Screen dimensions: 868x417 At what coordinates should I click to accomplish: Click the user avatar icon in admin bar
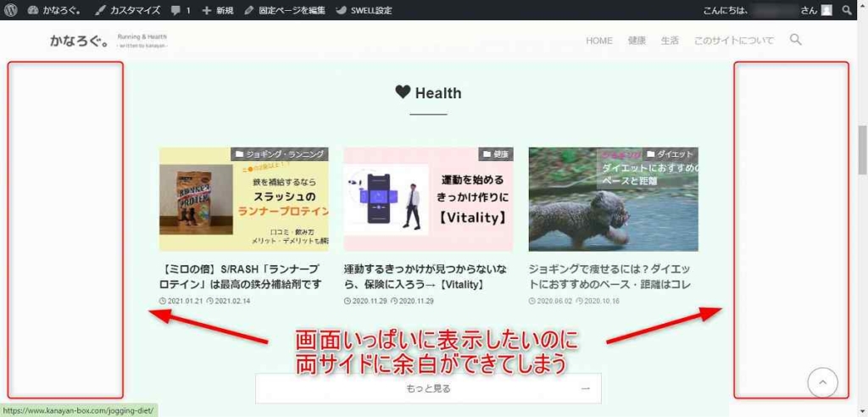[826, 10]
